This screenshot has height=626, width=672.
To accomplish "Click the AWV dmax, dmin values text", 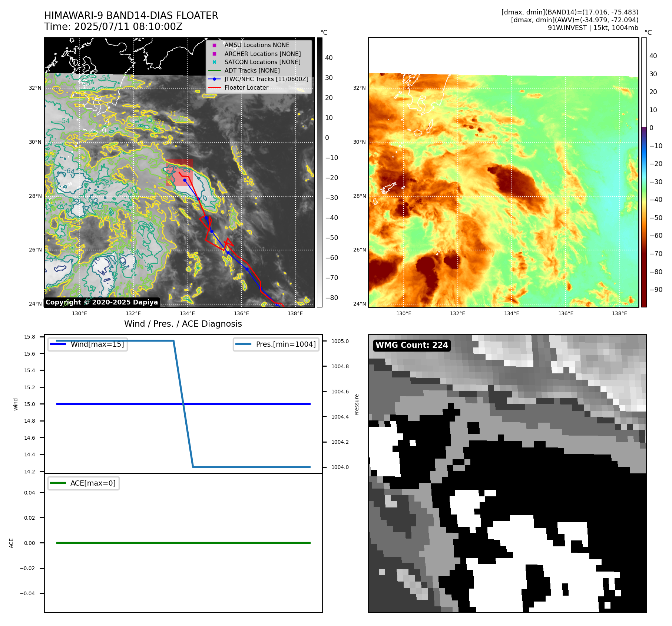I will pyautogui.click(x=575, y=20).
